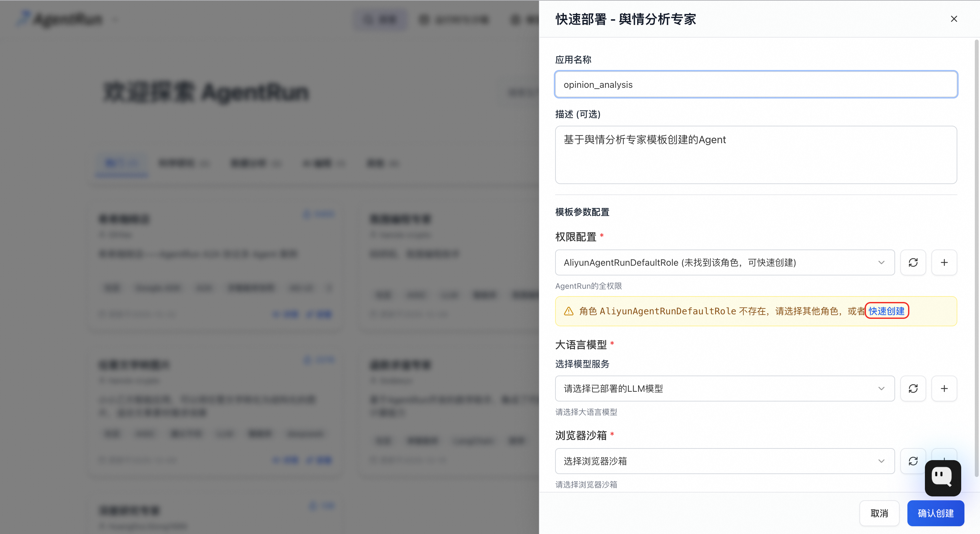Refresh the 权限配置 role list
Viewport: 980px width, 534px height.
pos(913,262)
